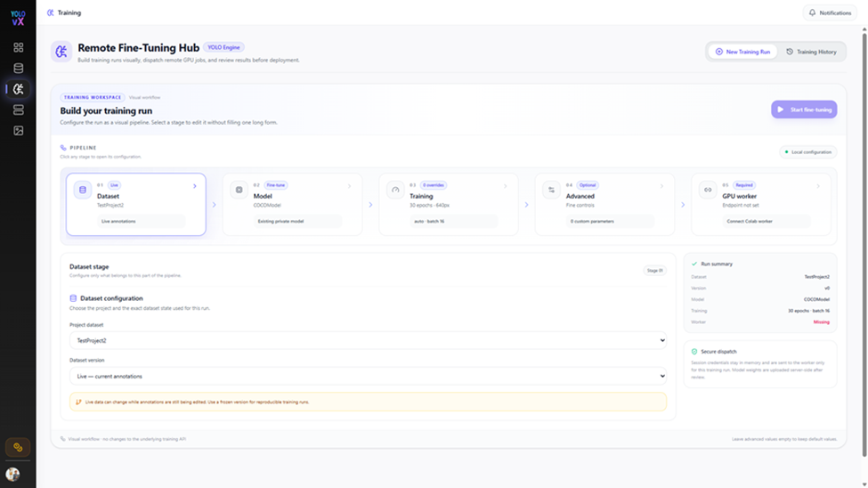Open Notifications button
868x488 pixels.
tap(830, 12)
